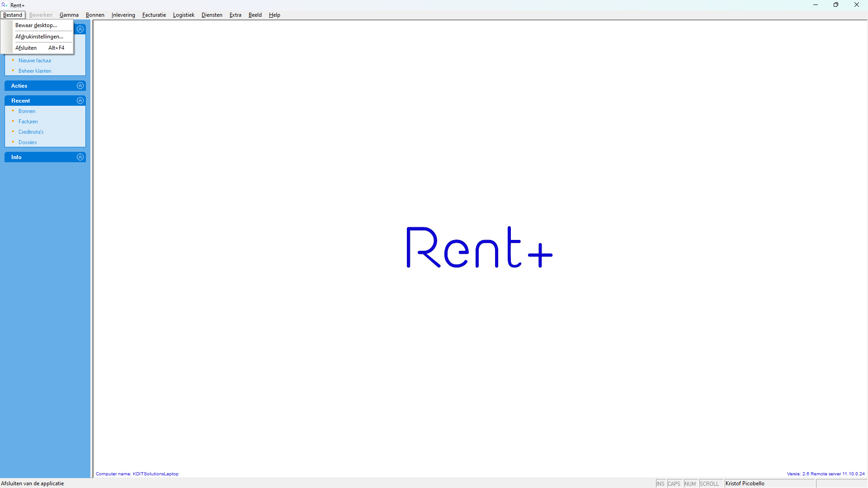The height and width of the screenshot is (488, 868).
Task: Click the CAPS status bar indicator
Action: [x=674, y=483]
